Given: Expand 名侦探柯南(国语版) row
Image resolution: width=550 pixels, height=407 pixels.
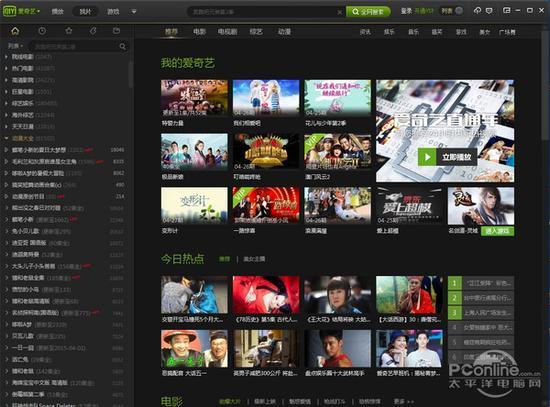Looking at the screenshot, I should 6,313.
